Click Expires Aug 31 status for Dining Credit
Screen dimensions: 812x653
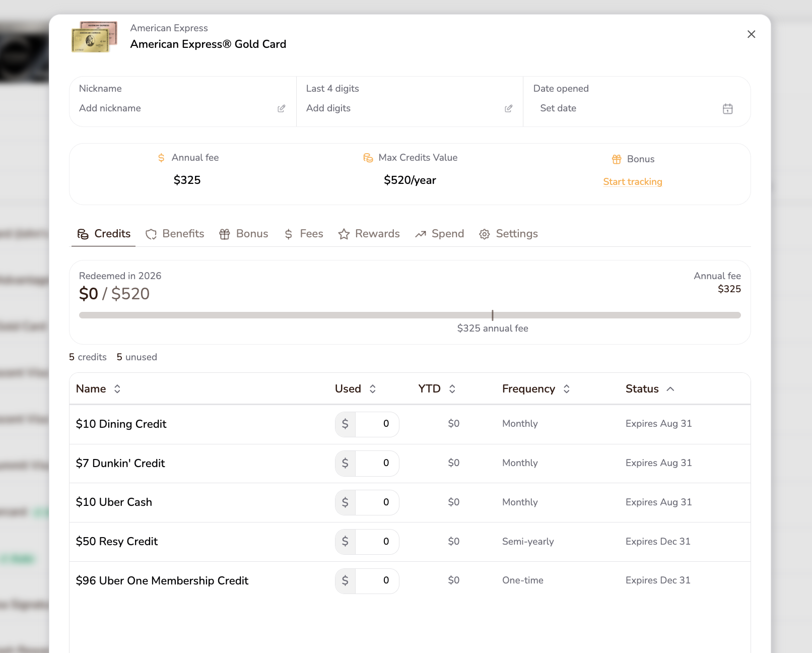point(659,424)
